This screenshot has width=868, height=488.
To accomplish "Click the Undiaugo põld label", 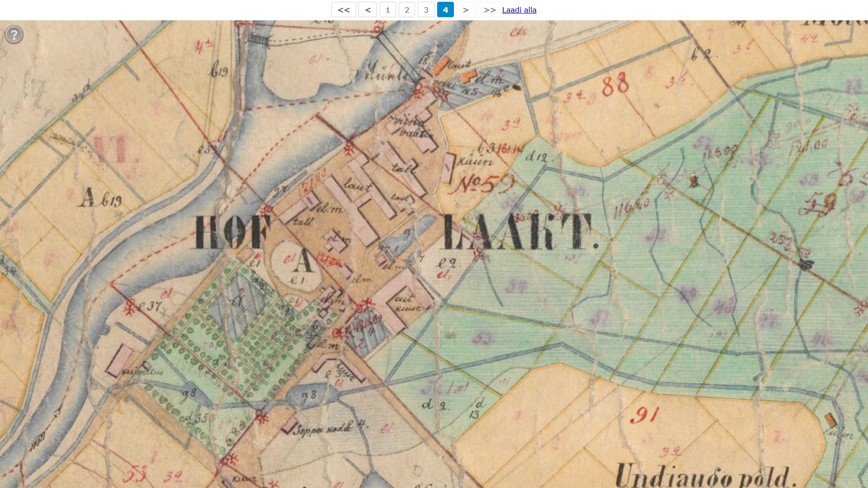I will tap(704, 477).
